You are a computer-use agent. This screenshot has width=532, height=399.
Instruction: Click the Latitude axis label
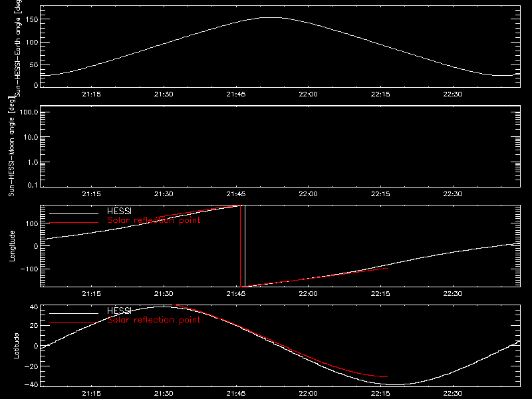tap(16, 346)
